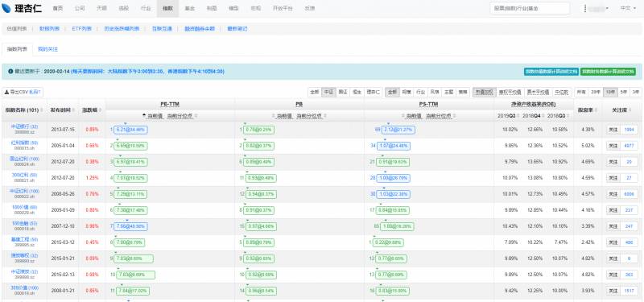644x302 pixels.
Task: Sort by PE-TTM 当前分位点 icon
Action: pyautogui.click(x=196, y=116)
